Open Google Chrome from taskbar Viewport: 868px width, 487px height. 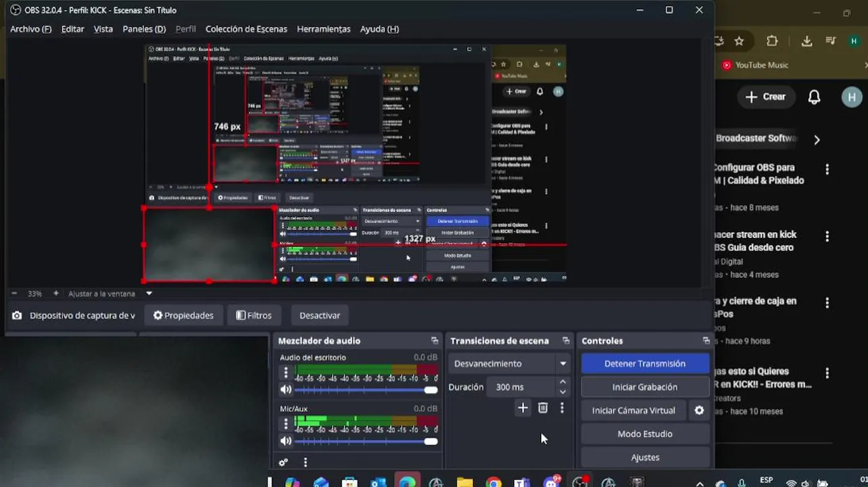click(493, 482)
